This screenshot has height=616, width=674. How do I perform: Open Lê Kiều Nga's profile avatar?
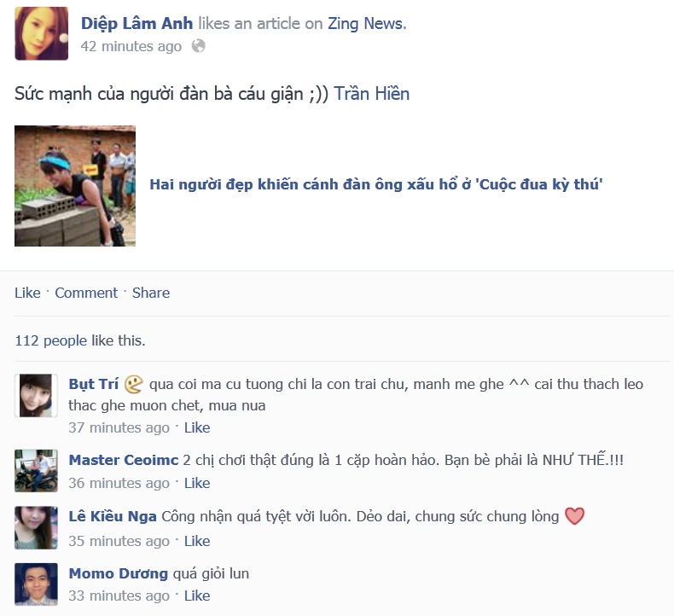coord(36,527)
